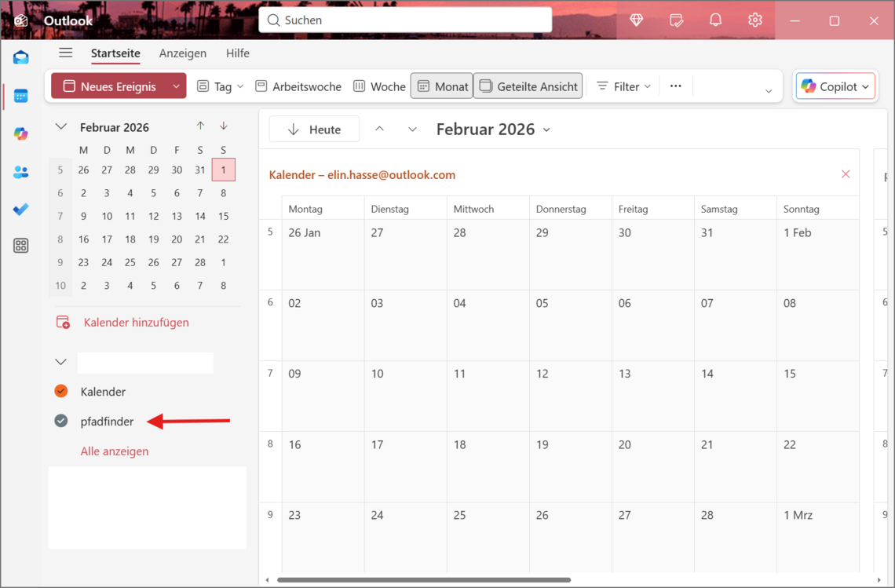The width and height of the screenshot is (895, 588).
Task: Uncheck the Kalender calendar checkbox
Action: (61, 391)
